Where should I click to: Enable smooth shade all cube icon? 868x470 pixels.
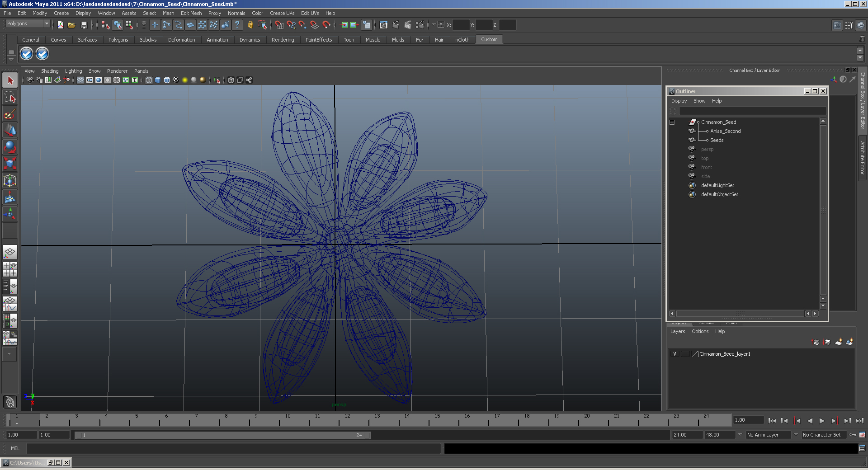point(158,80)
